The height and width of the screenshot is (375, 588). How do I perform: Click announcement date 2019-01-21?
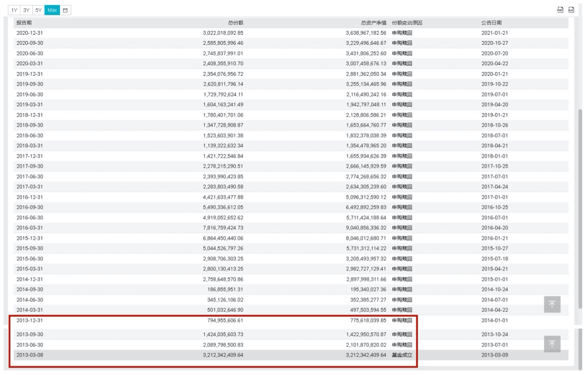[494, 114]
